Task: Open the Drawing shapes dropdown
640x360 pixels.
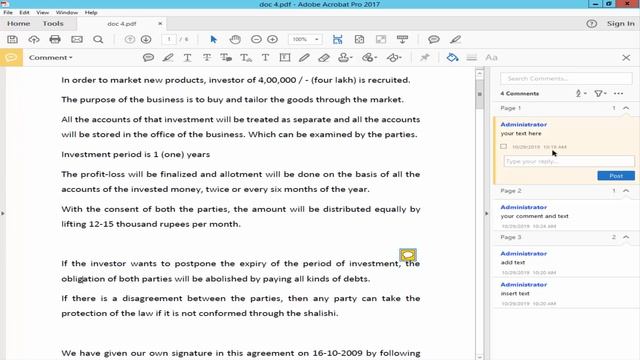Action: pos(394,58)
